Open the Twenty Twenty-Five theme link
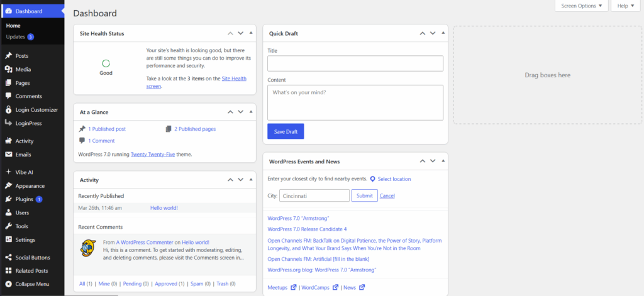 pos(153,155)
